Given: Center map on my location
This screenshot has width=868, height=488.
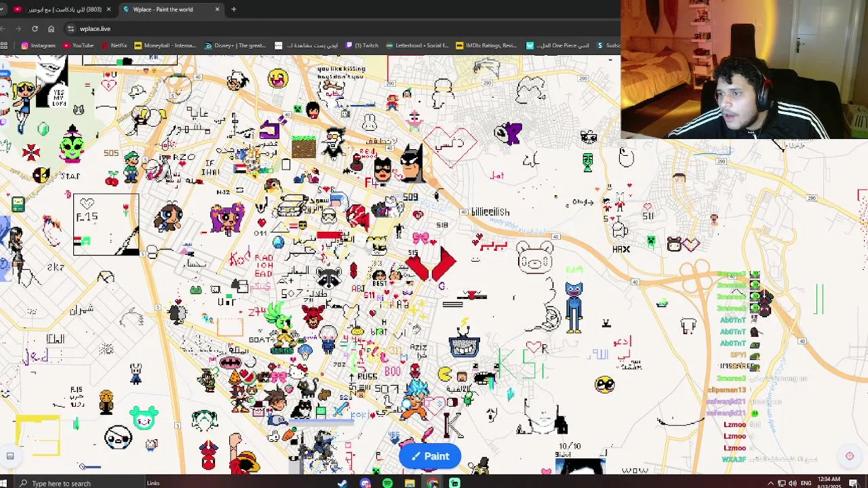Looking at the screenshot, I should [849, 456].
